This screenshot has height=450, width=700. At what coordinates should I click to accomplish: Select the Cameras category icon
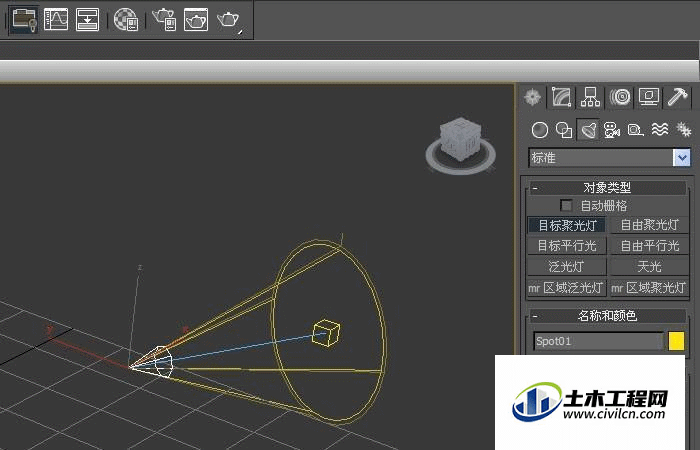612,130
